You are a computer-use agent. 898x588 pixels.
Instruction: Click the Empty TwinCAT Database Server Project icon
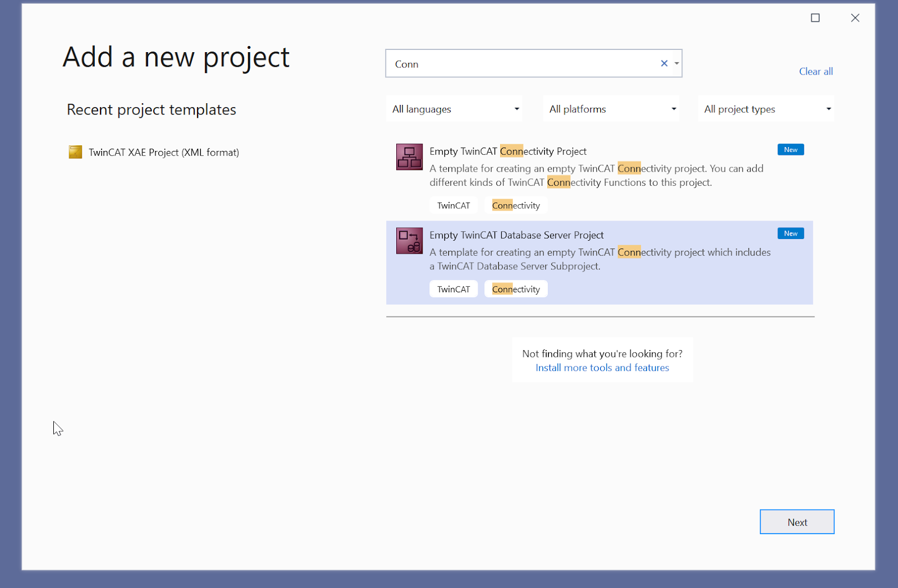click(409, 241)
